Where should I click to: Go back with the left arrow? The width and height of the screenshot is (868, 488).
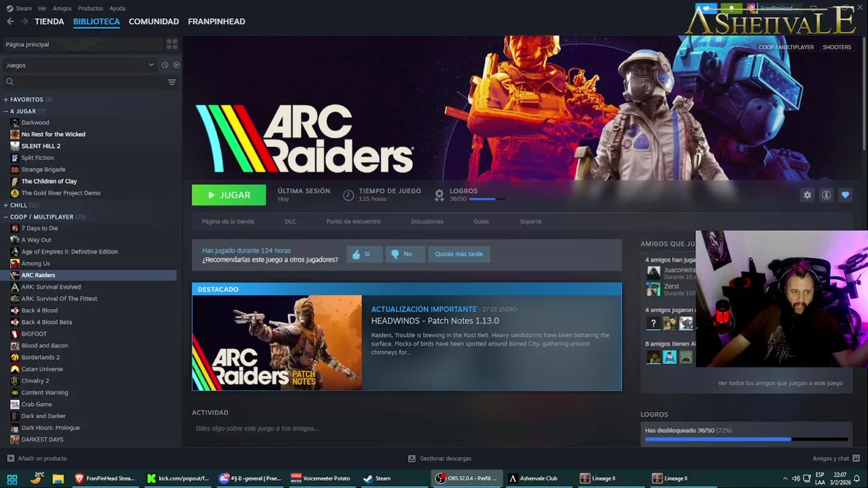point(10,22)
